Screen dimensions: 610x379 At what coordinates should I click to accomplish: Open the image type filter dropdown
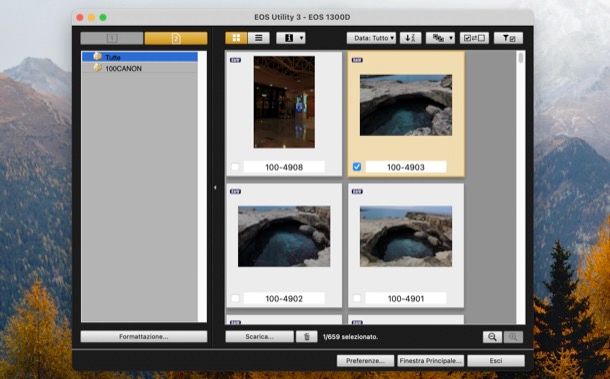[x=440, y=38]
